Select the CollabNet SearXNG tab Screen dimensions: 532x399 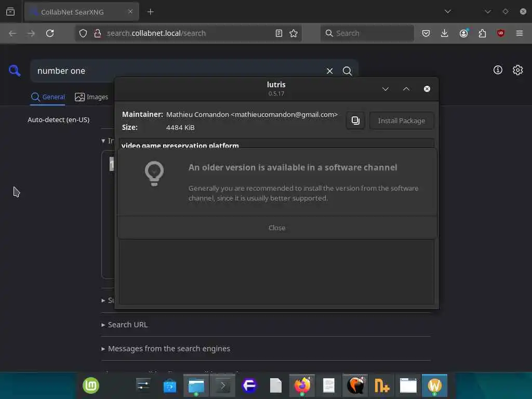[x=82, y=12]
